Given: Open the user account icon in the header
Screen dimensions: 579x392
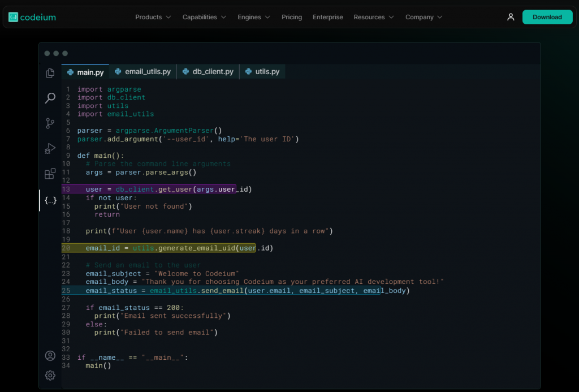Looking at the screenshot, I should [511, 17].
